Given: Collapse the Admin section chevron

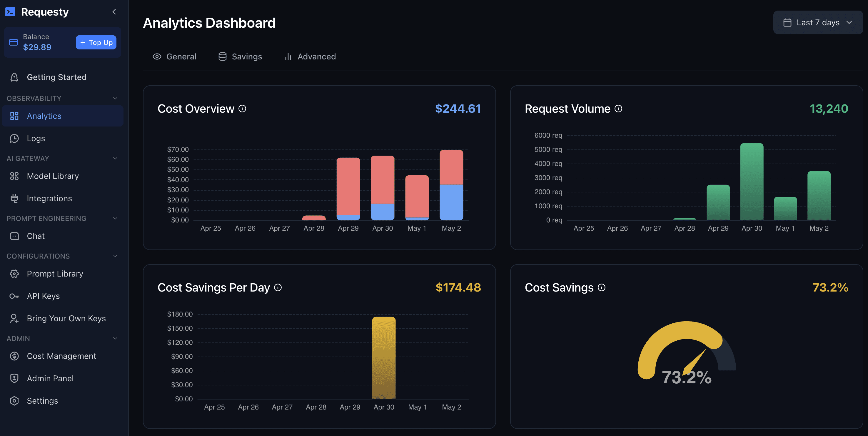Looking at the screenshot, I should 115,339.
